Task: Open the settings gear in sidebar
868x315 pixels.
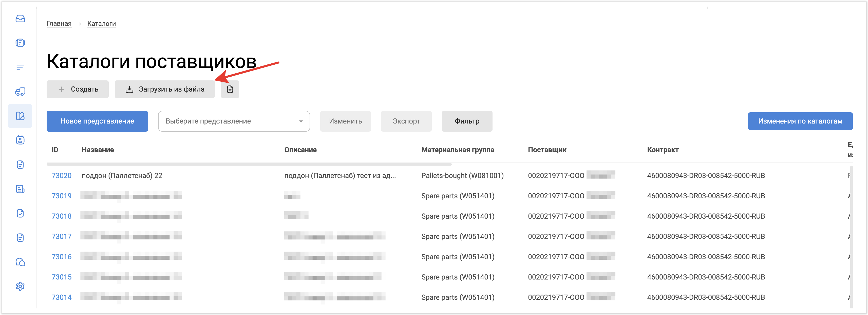Action: [x=20, y=286]
